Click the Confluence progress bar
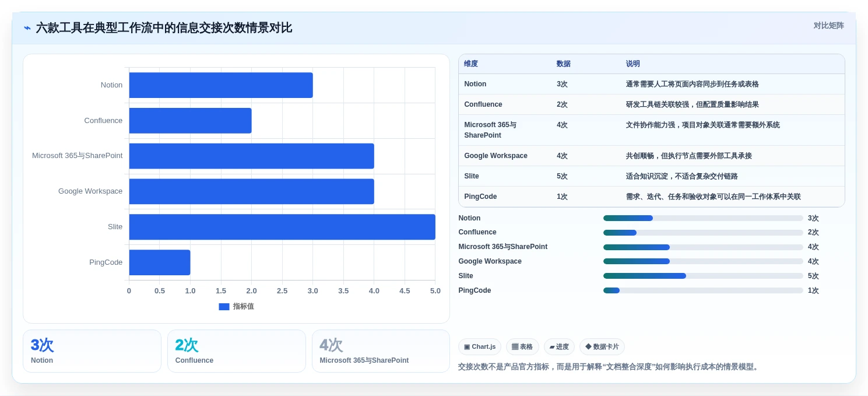868x396 pixels. (x=703, y=233)
